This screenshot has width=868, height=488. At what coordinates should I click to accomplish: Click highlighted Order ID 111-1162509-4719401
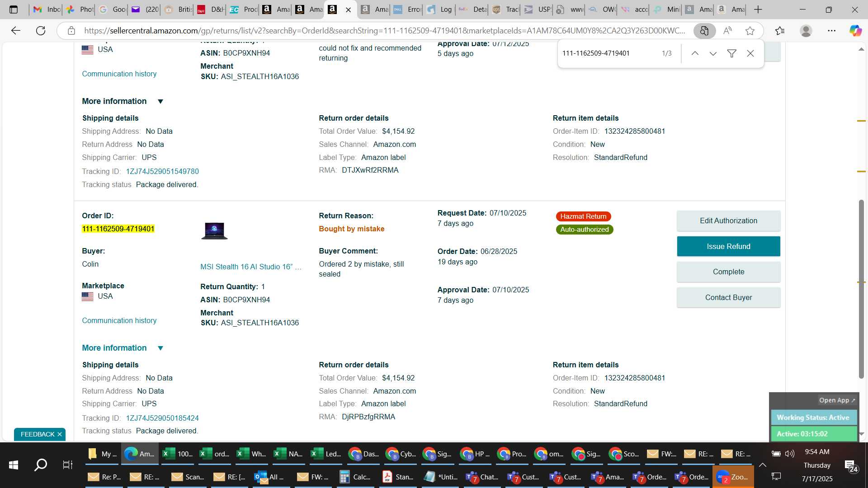118,229
